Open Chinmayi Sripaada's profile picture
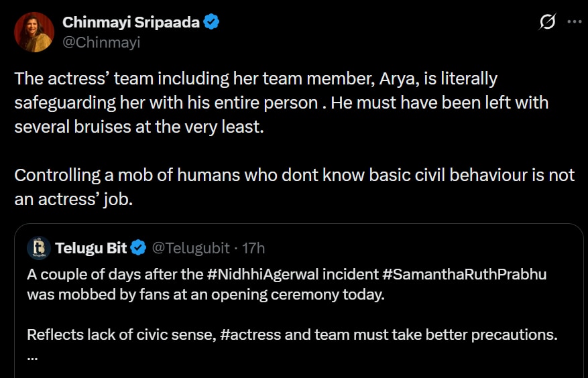Screen dimensions: 588x378 click(34, 31)
